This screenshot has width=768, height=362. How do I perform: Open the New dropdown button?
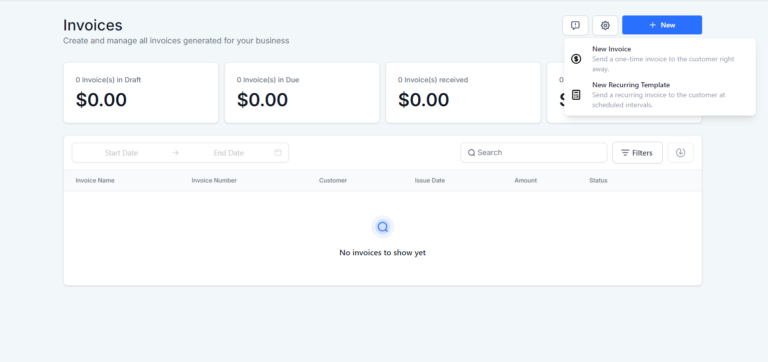[x=662, y=25]
